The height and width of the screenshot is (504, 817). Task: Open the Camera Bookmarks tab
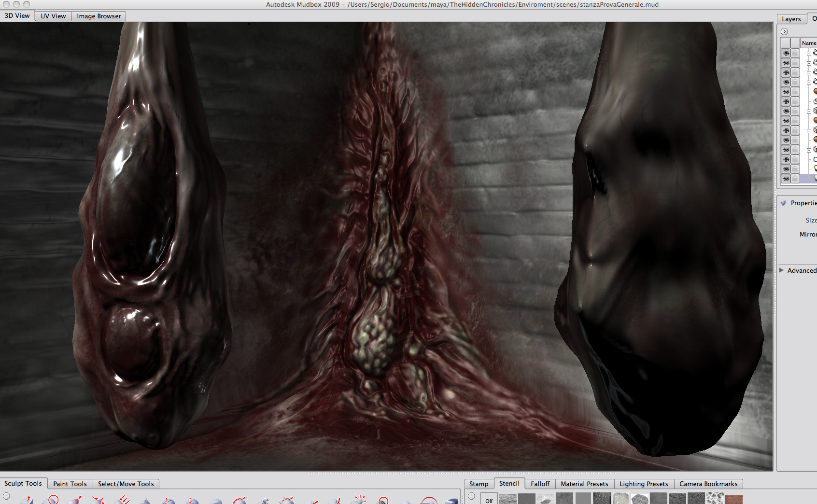coord(709,484)
